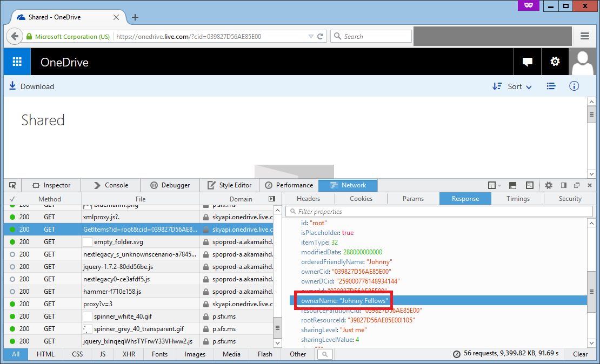Toggle network details pane arrow
This screenshot has width=600, height=364.
[272, 199]
